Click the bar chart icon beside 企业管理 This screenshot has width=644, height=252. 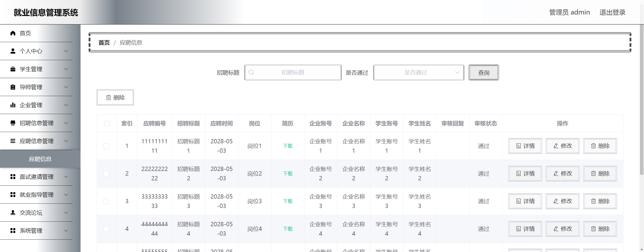(13, 105)
